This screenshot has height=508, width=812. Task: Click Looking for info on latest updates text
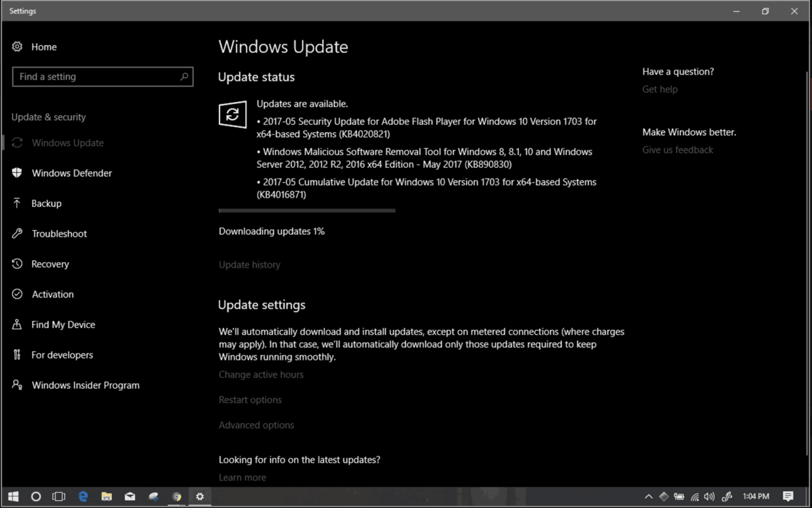[x=300, y=460]
